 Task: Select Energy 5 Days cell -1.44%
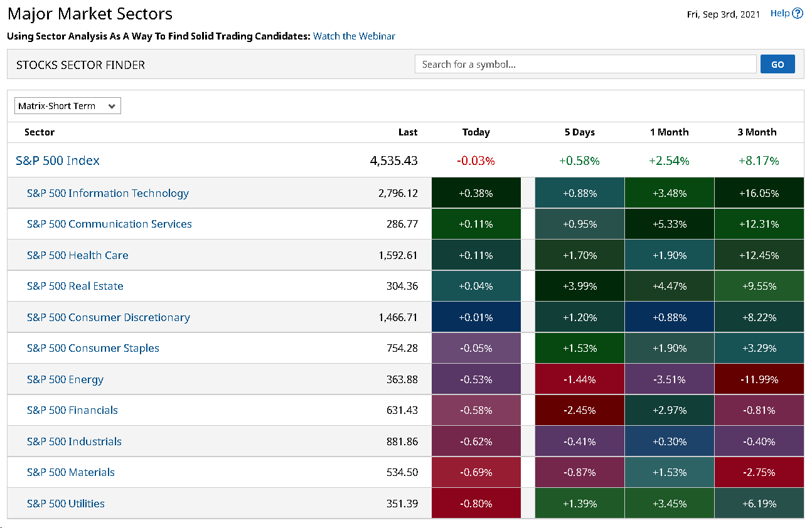pyautogui.click(x=580, y=379)
